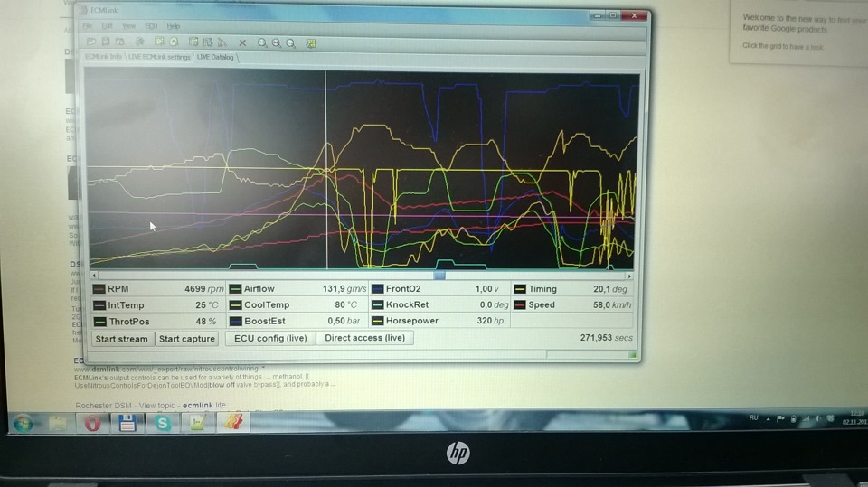Click the middle magnifier zoom icon
Screen dimensions: 868x487
point(277,42)
